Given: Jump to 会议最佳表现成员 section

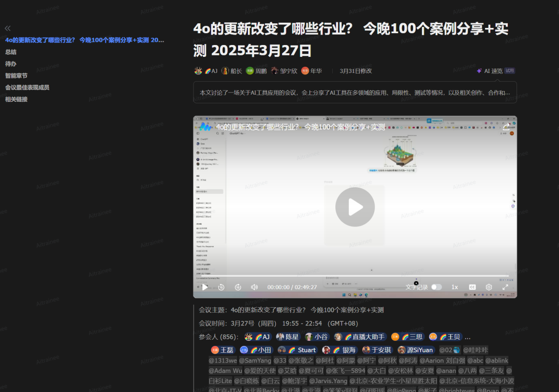Looking at the screenshot, I should tap(27, 87).
